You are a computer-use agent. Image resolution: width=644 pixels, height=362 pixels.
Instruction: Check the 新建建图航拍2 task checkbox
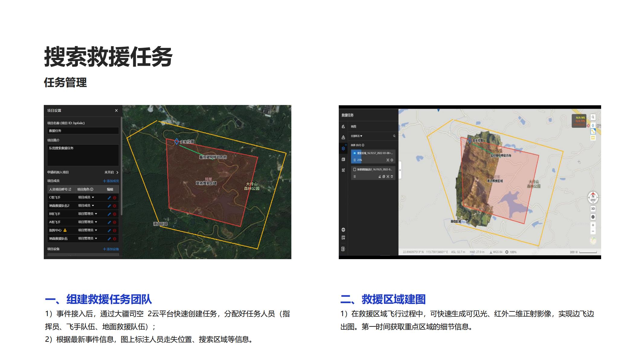355,170
